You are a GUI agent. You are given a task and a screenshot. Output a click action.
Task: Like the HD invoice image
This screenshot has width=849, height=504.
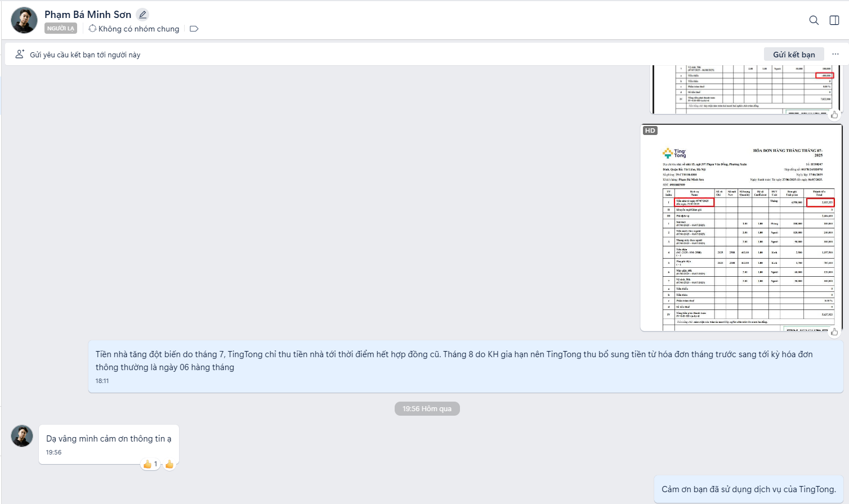834,332
